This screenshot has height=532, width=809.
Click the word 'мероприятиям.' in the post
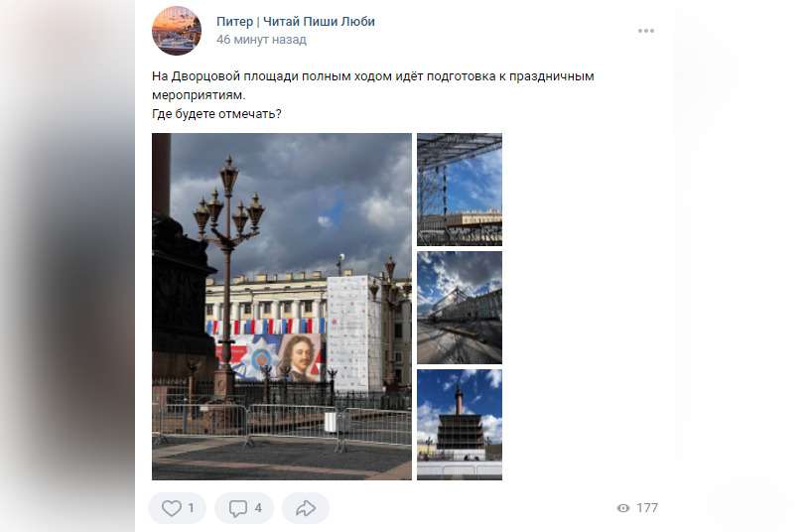(199, 95)
